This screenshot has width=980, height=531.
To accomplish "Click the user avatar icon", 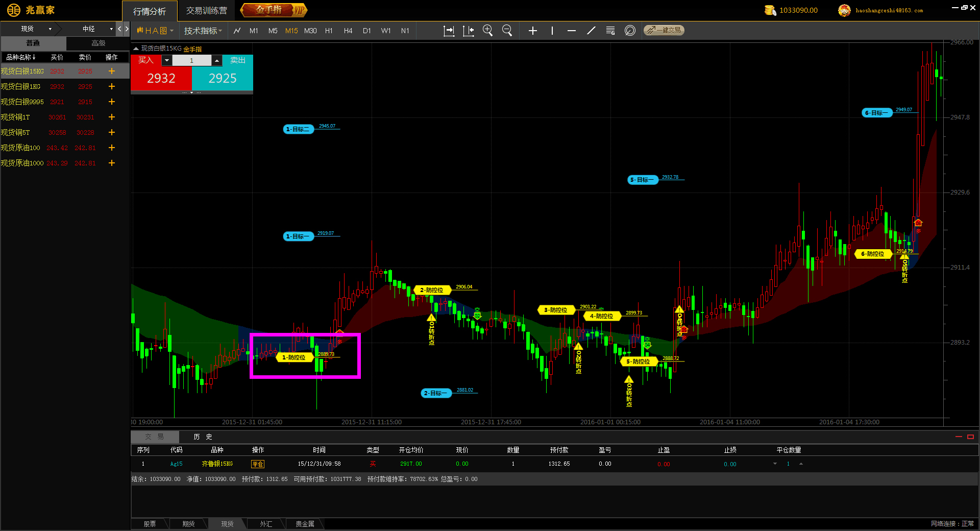I will pyautogui.click(x=844, y=10).
